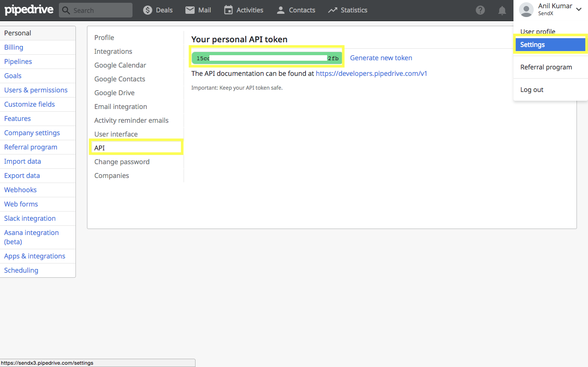Click the Anil Kumar avatar icon
Viewport: 588px width, 367px height.
point(526,10)
